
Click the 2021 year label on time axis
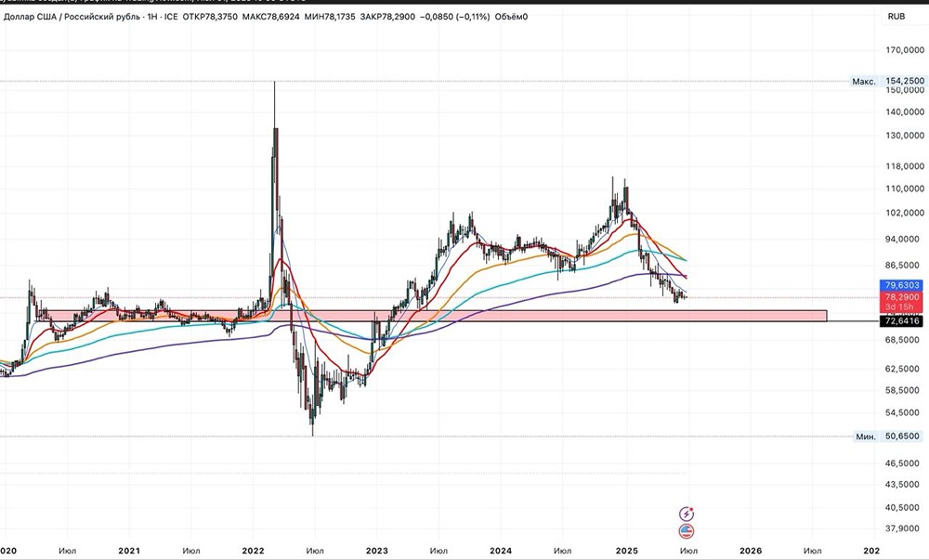(x=129, y=551)
